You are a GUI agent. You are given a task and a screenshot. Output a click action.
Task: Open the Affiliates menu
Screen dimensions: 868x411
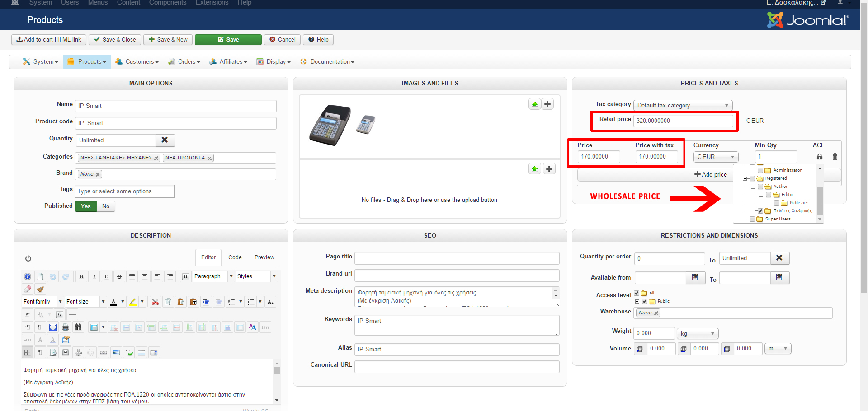(228, 62)
